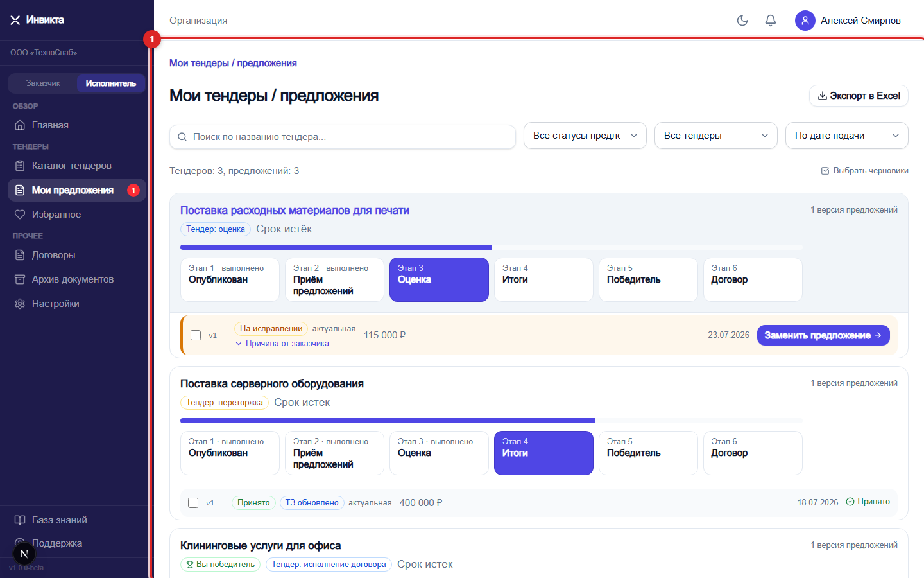The image size is (924, 578).
Task: Toggle dark mode moon icon
Action: [x=742, y=21]
